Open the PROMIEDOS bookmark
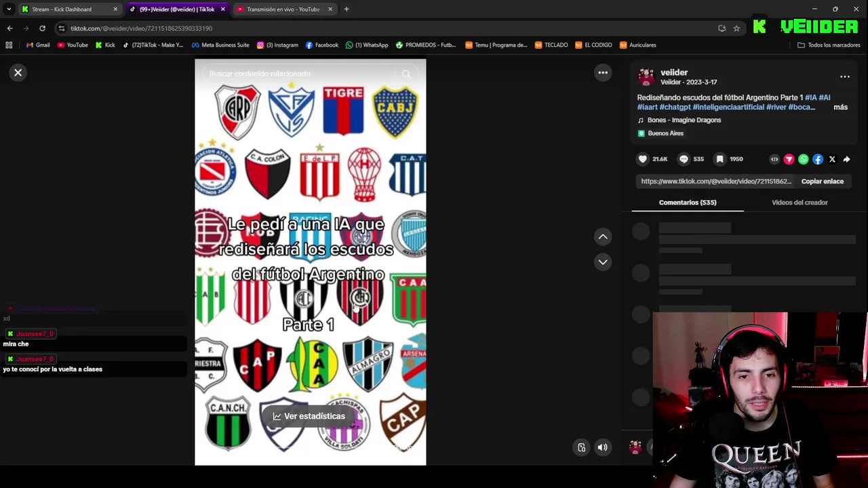The width and height of the screenshot is (868, 488). pyautogui.click(x=426, y=45)
